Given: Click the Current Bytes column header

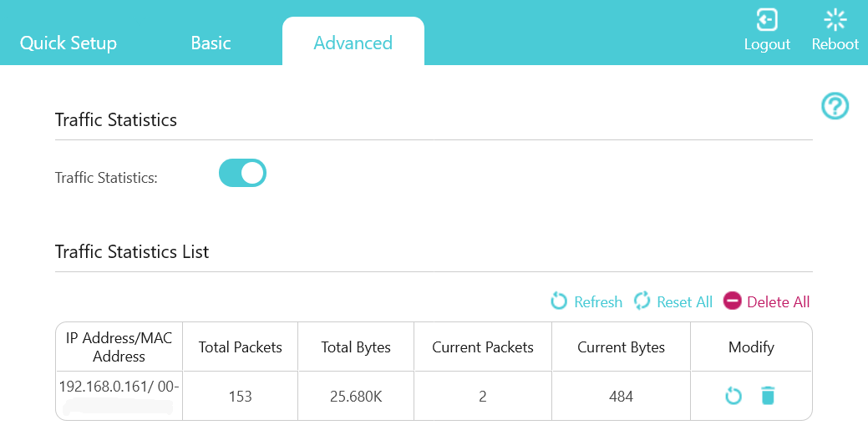Looking at the screenshot, I should tap(621, 347).
